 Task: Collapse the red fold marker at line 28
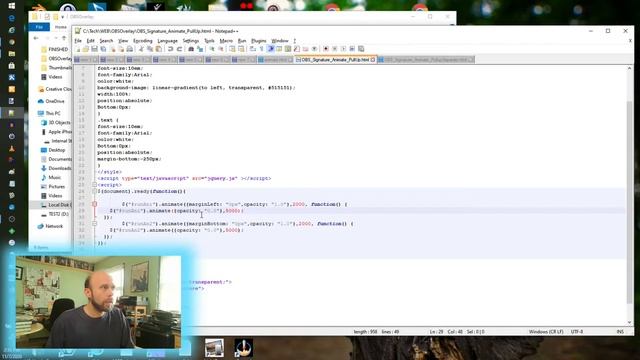(x=94, y=204)
